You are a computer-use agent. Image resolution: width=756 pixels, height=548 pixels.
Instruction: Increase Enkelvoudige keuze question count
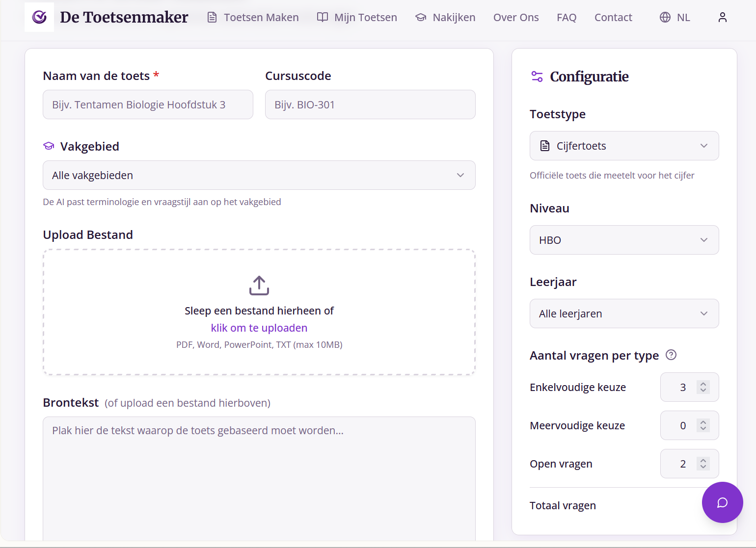703,384
